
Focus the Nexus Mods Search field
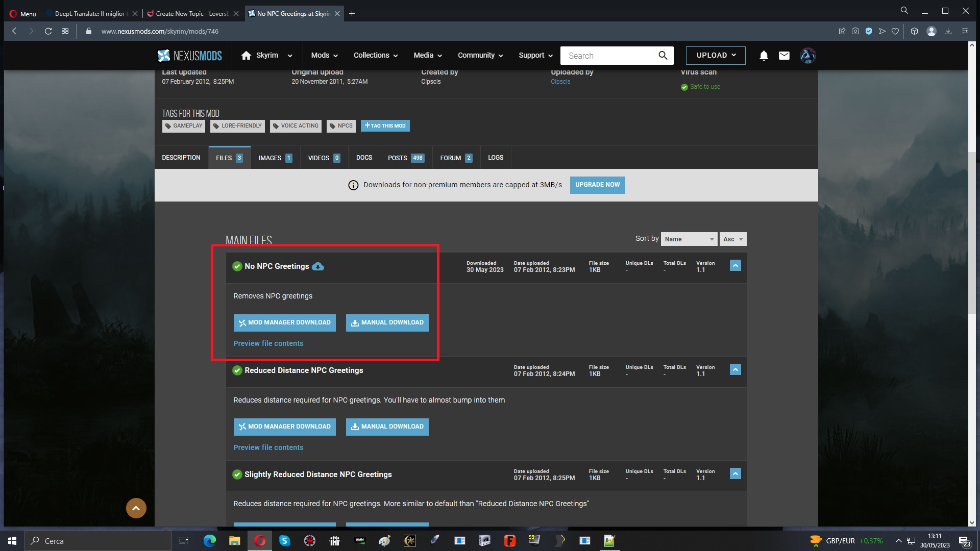click(607, 56)
